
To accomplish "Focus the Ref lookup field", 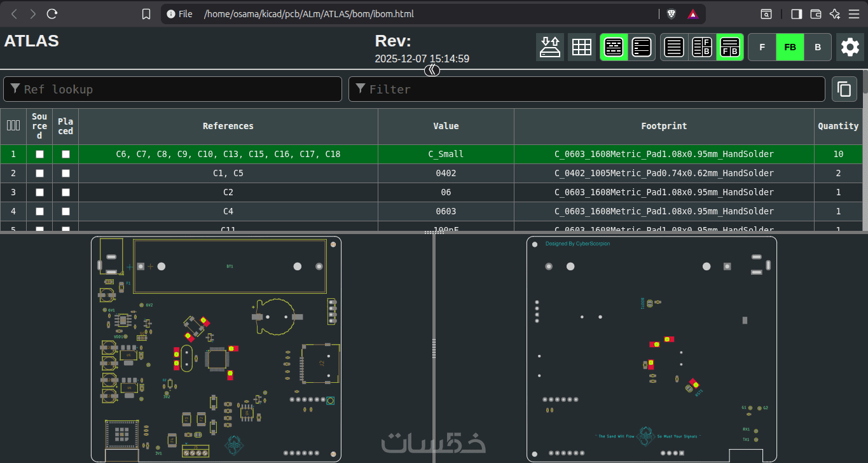I will pyautogui.click(x=172, y=89).
